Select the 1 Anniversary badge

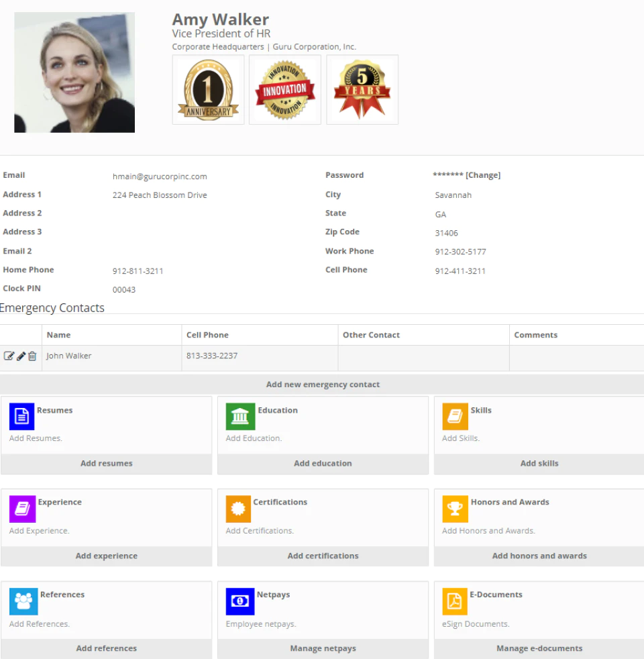coord(209,89)
